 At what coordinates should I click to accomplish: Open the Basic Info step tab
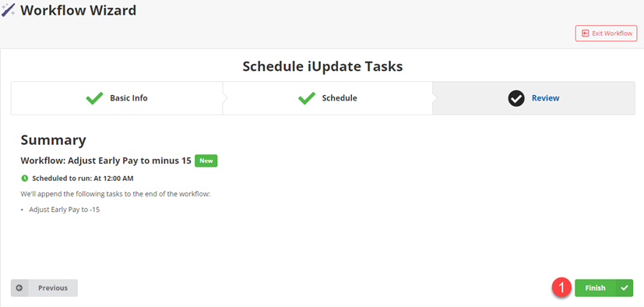point(117,98)
